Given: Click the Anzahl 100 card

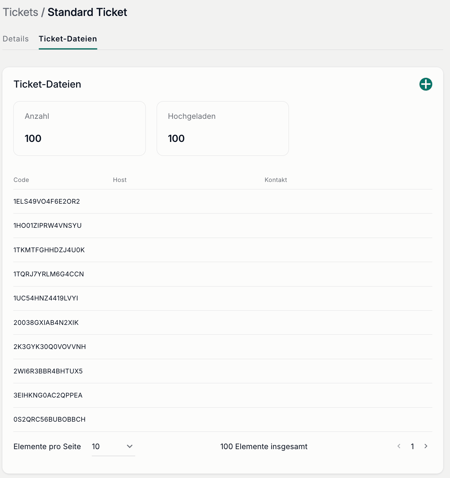Looking at the screenshot, I should coord(79,128).
